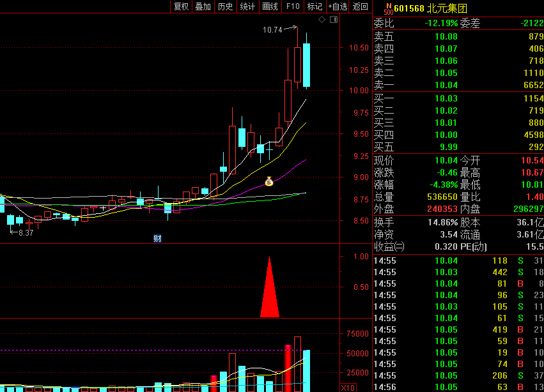
Task: Click 买一 bid price 10.03
Action: (446, 98)
